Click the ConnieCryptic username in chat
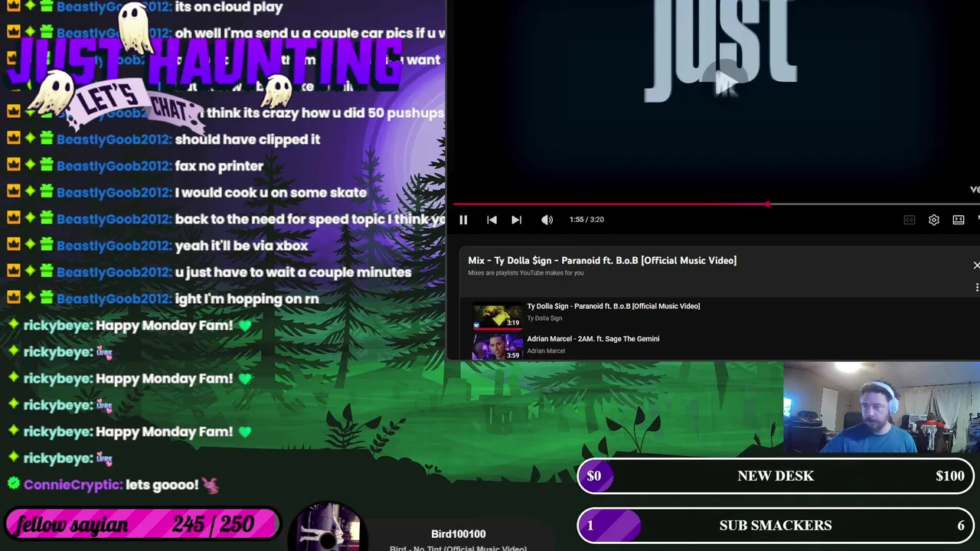This screenshot has height=551, width=980. (73, 484)
